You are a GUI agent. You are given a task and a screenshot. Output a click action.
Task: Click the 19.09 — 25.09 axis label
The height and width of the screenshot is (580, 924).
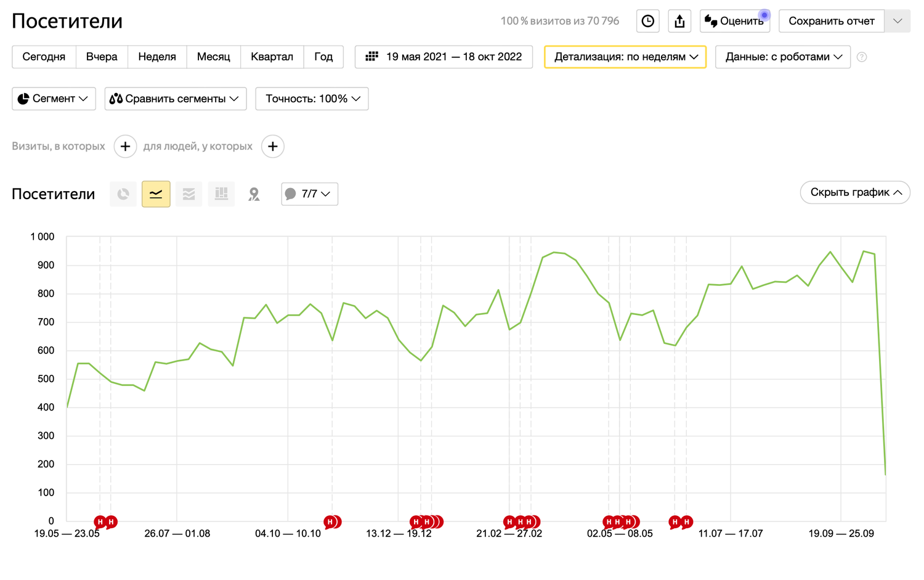pyautogui.click(x=841, y=534)
